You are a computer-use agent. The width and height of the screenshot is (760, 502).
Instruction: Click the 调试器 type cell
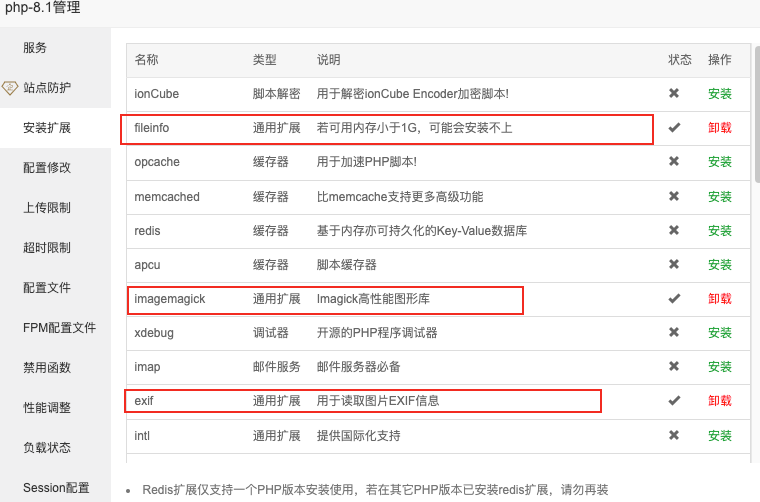tap(270, 333)
